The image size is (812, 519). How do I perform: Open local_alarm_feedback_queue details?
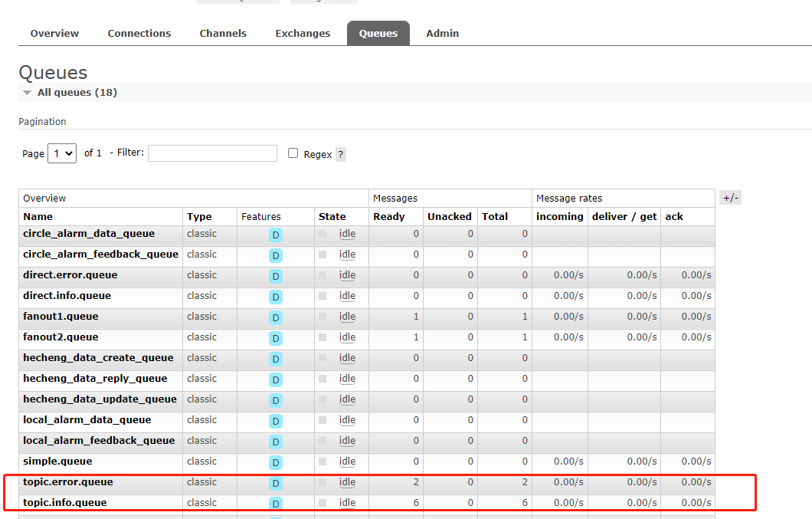tap(99, 441)
